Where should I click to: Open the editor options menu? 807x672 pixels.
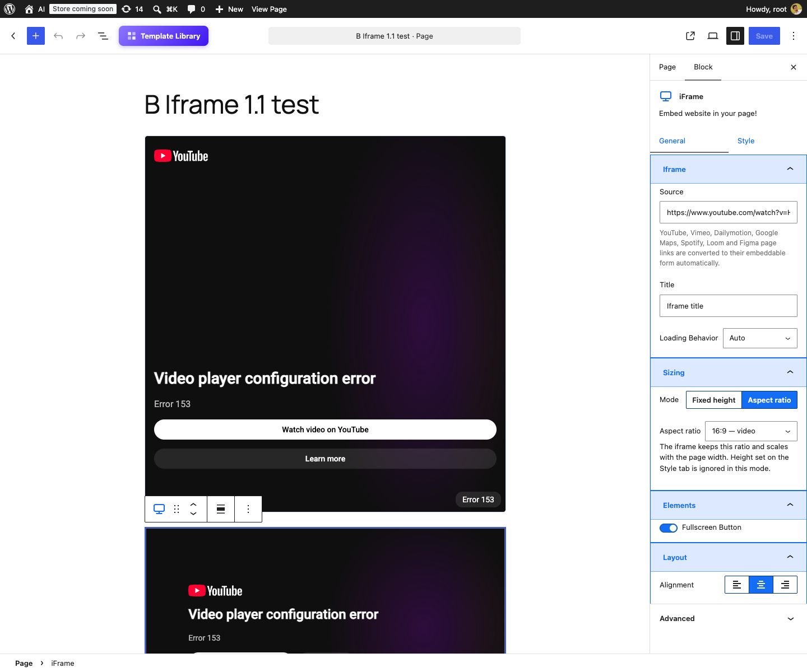[x=794, y=36]
